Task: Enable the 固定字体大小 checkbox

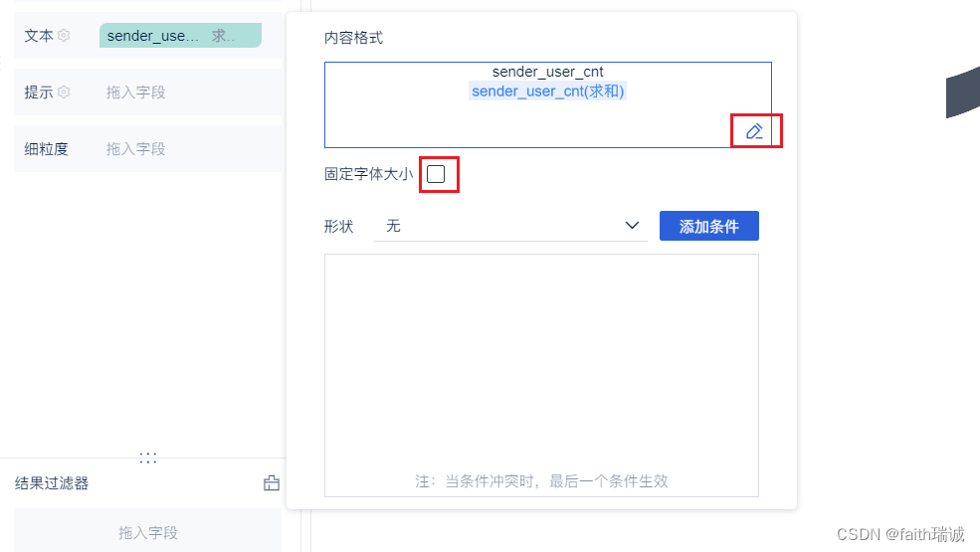Action: pos(436,174)
